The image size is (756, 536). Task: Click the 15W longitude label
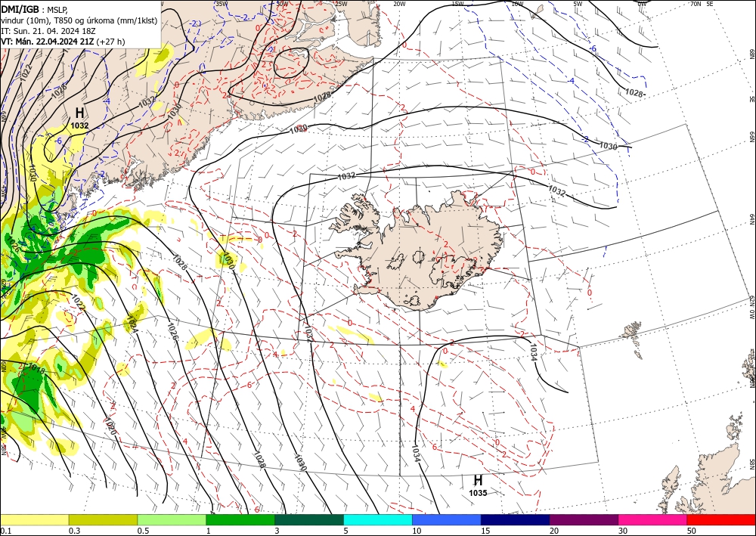point(457,3)
